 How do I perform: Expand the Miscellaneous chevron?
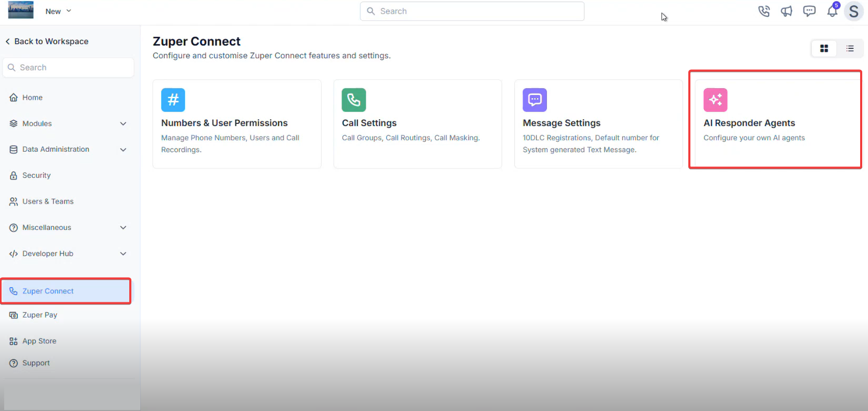(123, 228)
